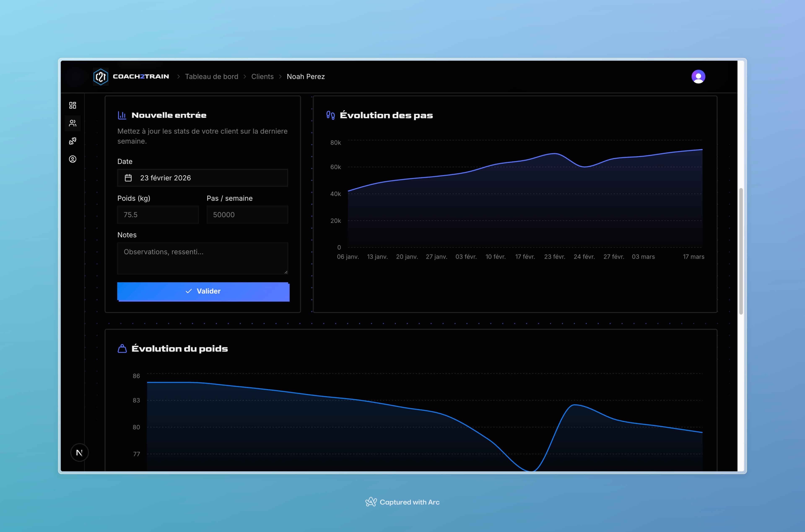Open the dumbbell exercises icon in sidebar
Viewport: 805px width, 532px height.
(x=73, y=141)
